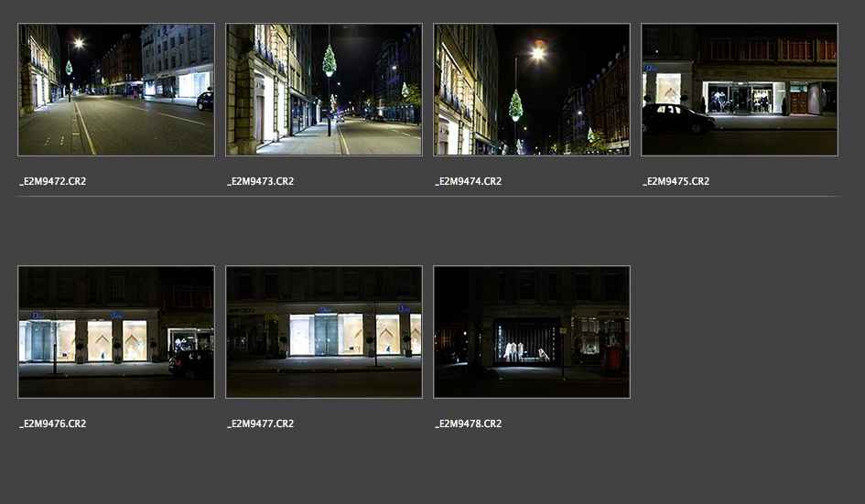Select the caption _E2M9477.CR2
The image size is (865, 504).
point(261,424)
